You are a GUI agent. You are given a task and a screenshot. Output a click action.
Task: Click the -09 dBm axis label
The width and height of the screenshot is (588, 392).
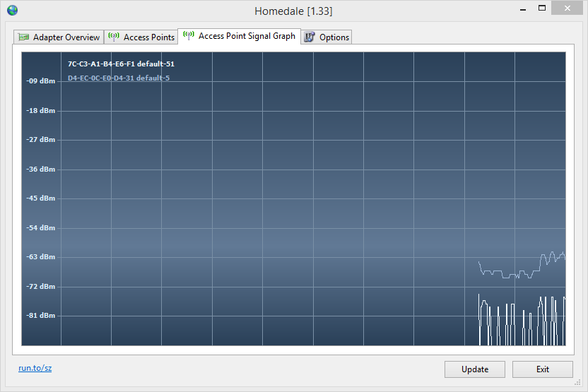[40, 81]
